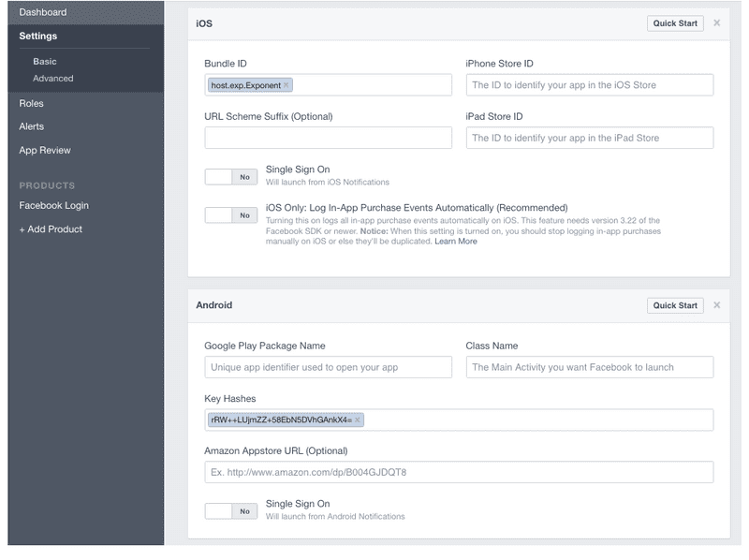Open Facebook Login product

pos(54,205)
